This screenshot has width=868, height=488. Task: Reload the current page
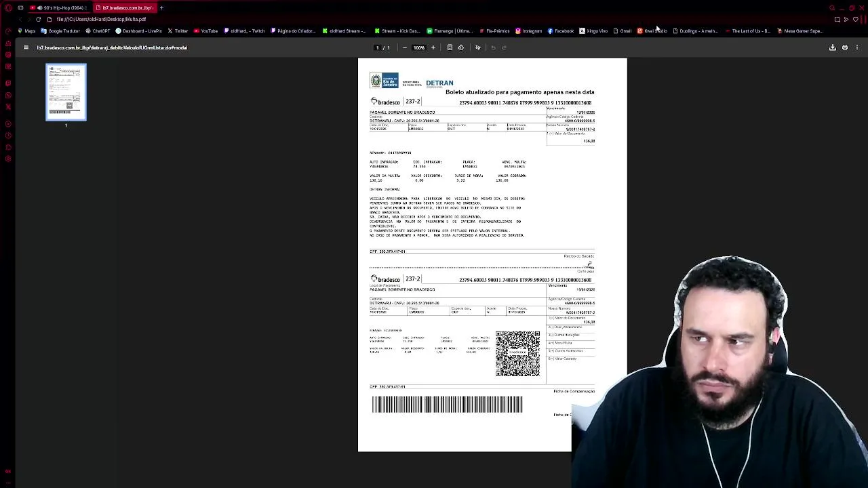38,19
